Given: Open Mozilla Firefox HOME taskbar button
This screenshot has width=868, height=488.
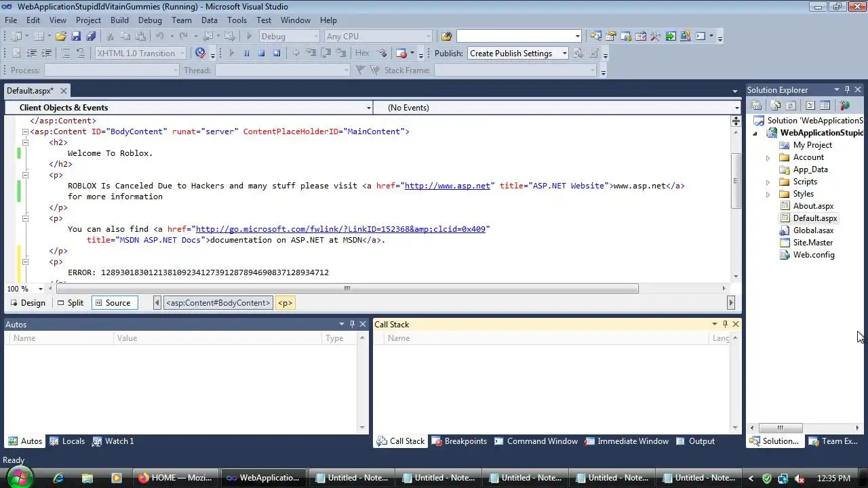Looking at the screenshot, I should (x=176, y=478).
